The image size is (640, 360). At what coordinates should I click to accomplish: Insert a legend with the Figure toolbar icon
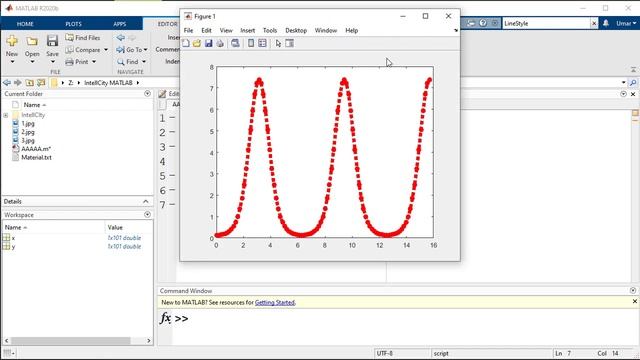[262, 43]
